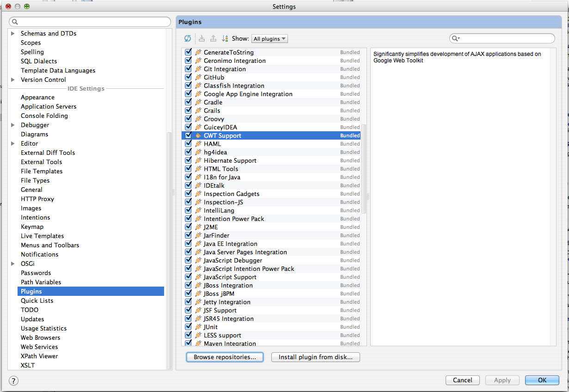Viewport: 569px width, 392px height.
Task: Click the Jetty Integration plugin icon
Action: 198,302
